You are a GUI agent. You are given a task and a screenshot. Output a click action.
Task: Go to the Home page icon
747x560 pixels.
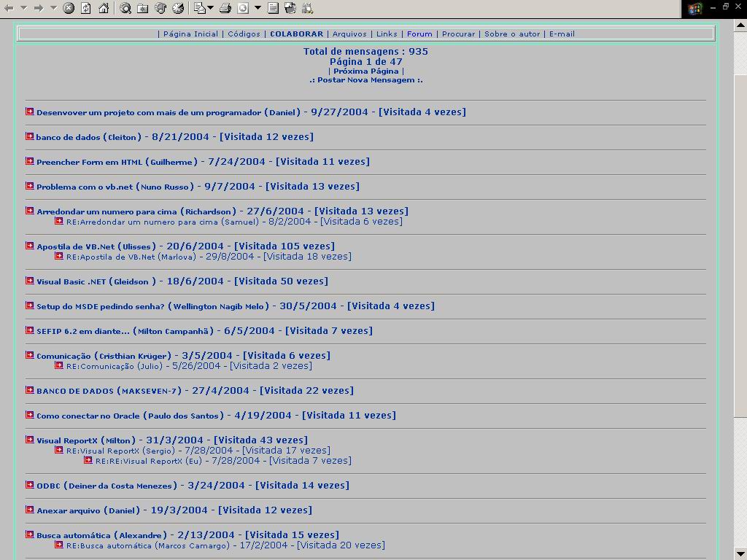tap(104, 8)
